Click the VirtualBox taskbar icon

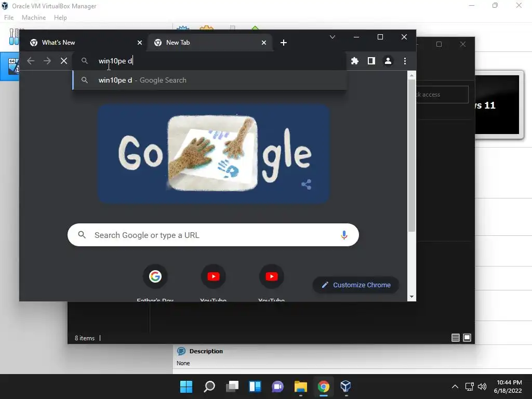tap(345, 387)
